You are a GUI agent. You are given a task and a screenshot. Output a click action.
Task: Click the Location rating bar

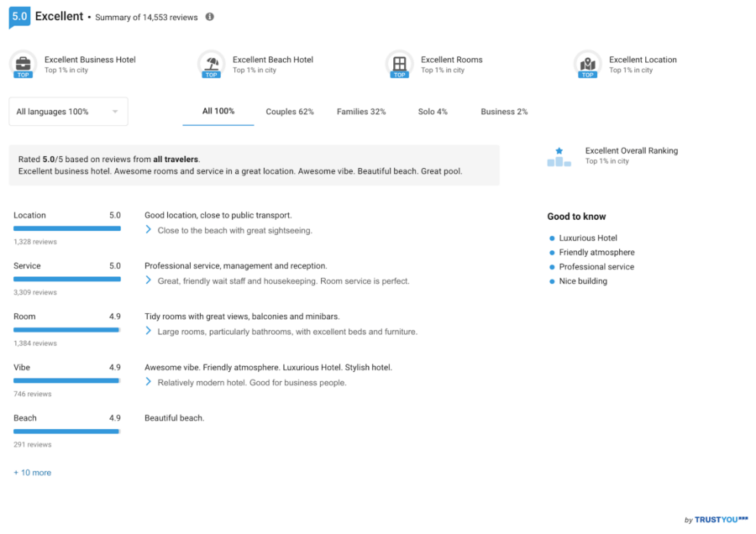[67, 228]
